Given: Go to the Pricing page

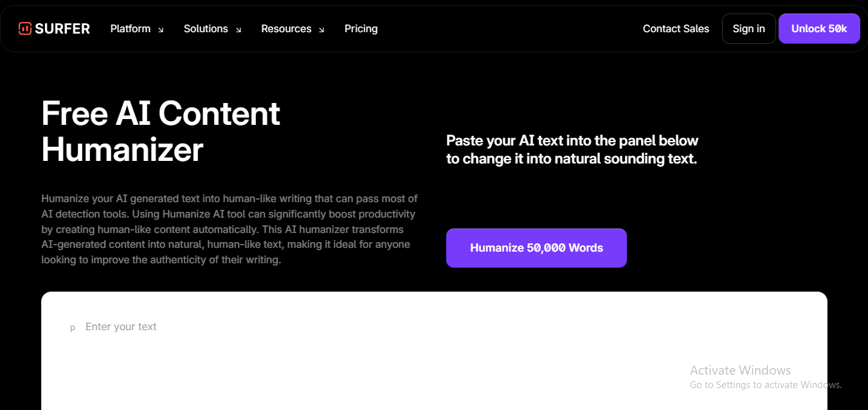Looking at the screenshot, I should point(361,29).
